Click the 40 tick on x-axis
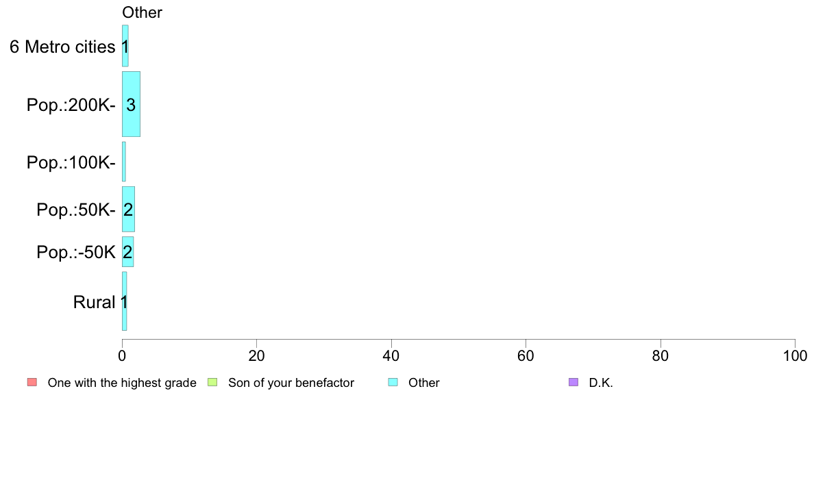 391,355
